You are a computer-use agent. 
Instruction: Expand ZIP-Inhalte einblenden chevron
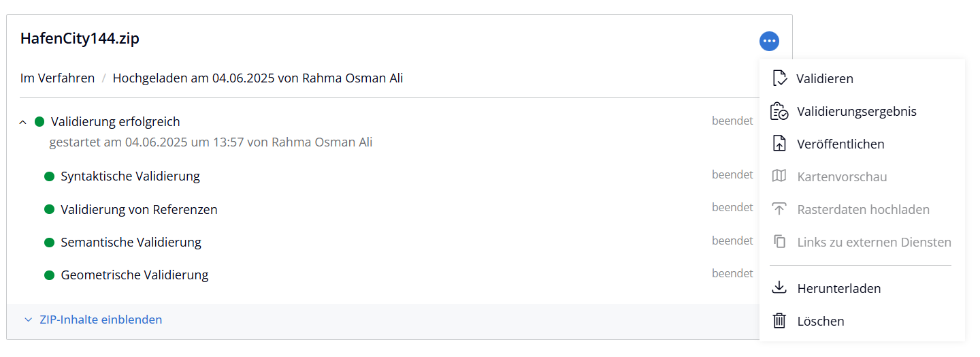tap(28, 320)
